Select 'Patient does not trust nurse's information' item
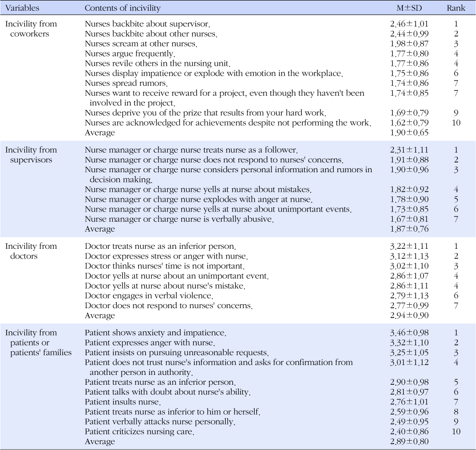476x450 pixels. click(x=218, y=368)
